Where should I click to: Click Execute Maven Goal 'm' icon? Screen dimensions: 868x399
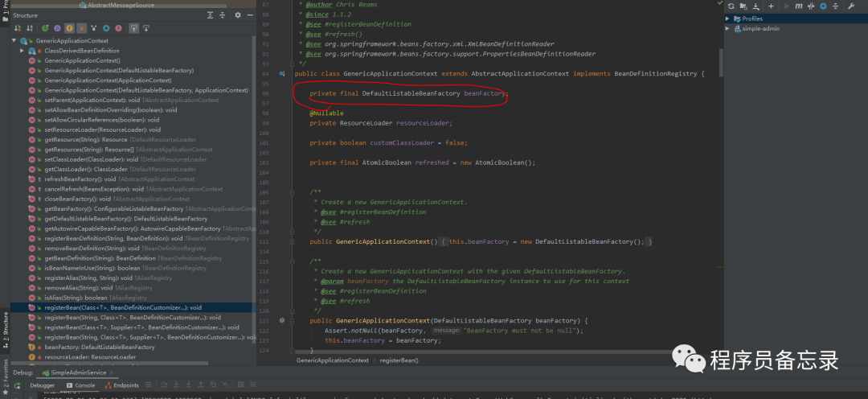pyautogui.click(x=798, y=6)
